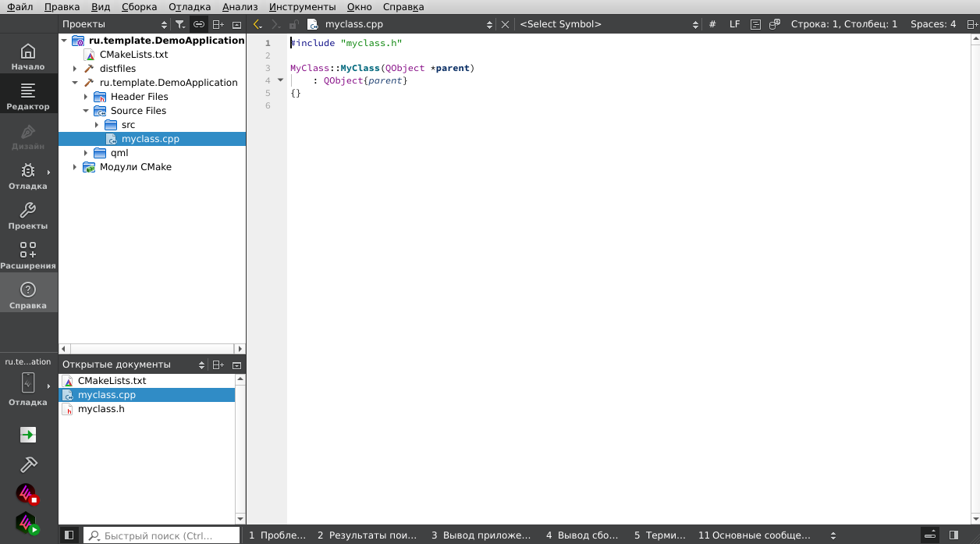Screen dimensions: 980x544
Task: Open the Инструменты menu
Action: click(302, 7)
